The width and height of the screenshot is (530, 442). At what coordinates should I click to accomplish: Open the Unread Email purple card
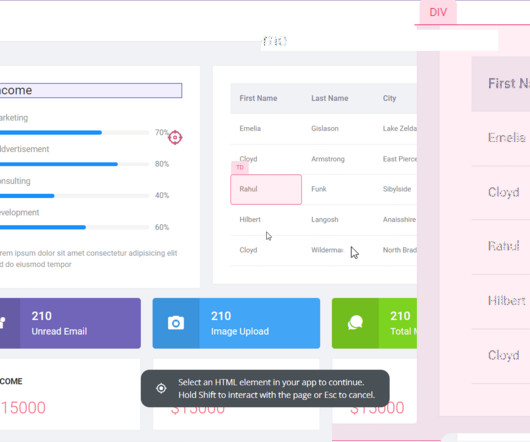70,323
